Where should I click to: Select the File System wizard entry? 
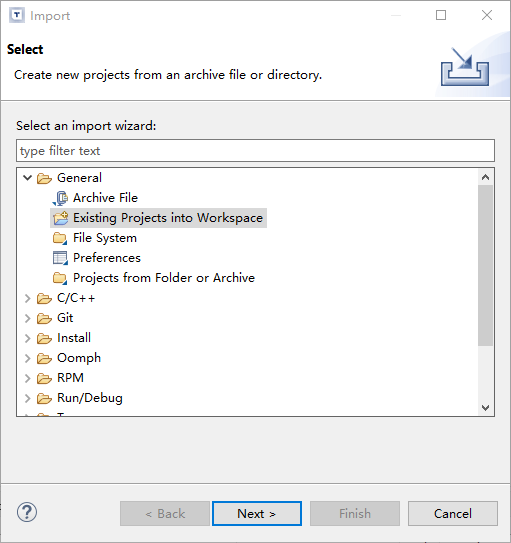coord(105,238)
